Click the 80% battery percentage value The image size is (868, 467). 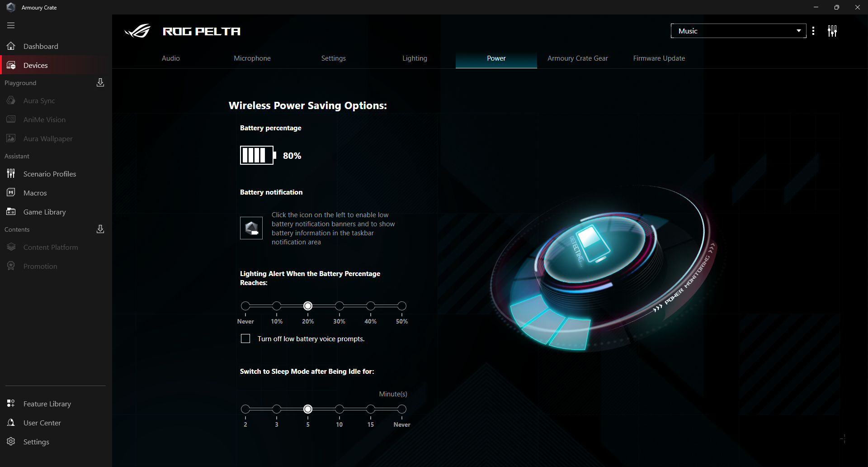(x=292, y=156)
